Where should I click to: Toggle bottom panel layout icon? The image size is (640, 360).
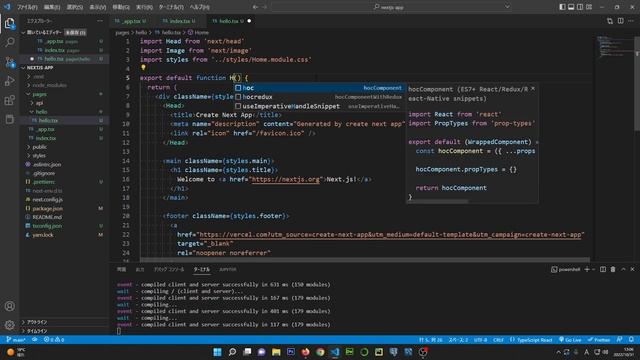pyautogui.click(x=571, y=7)
